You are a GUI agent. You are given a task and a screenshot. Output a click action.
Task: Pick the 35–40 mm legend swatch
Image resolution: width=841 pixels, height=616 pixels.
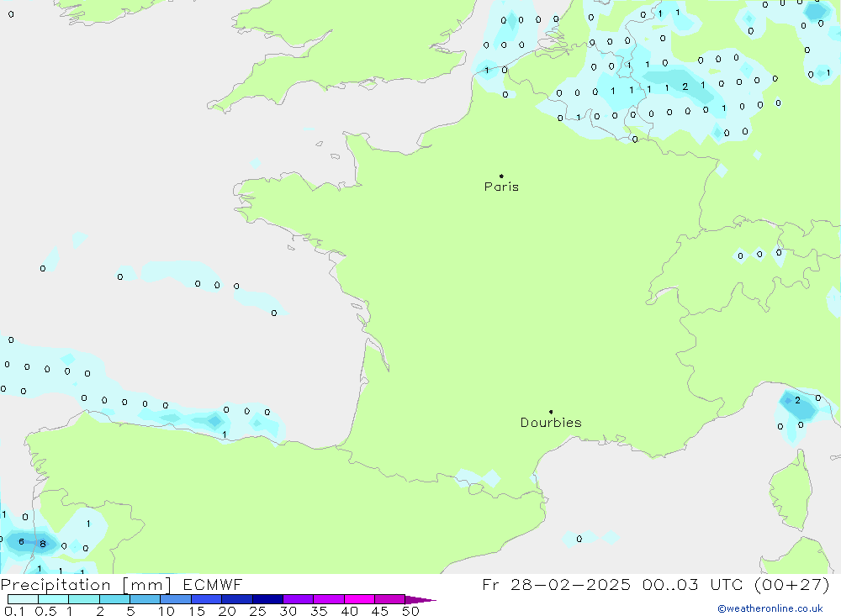pos(329,599)
